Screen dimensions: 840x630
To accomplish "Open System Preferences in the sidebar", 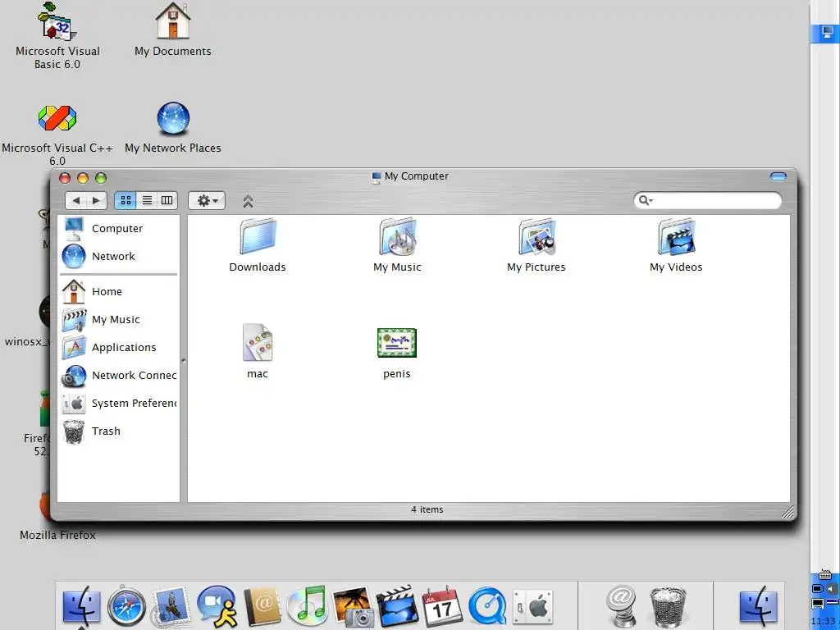I will click(118, 404).
